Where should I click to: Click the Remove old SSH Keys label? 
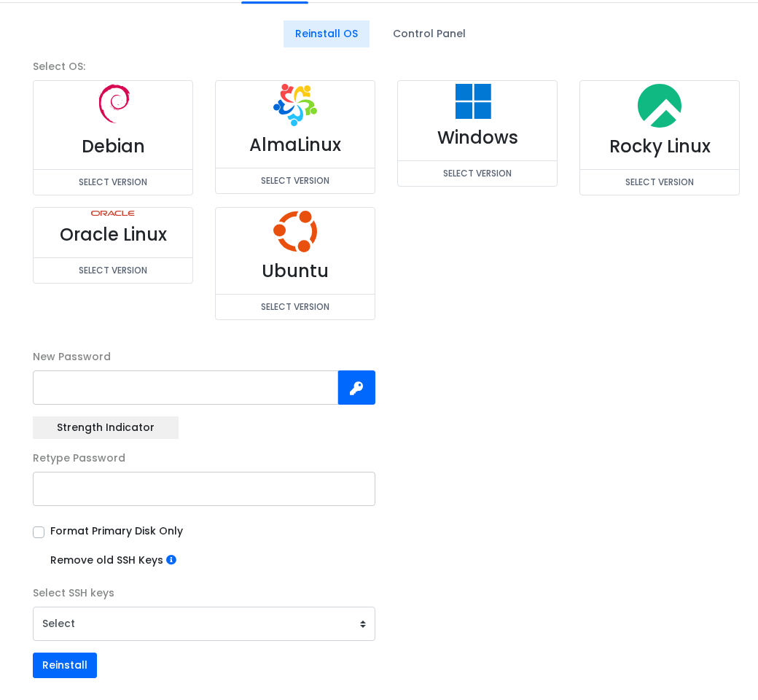coord(106,560)
